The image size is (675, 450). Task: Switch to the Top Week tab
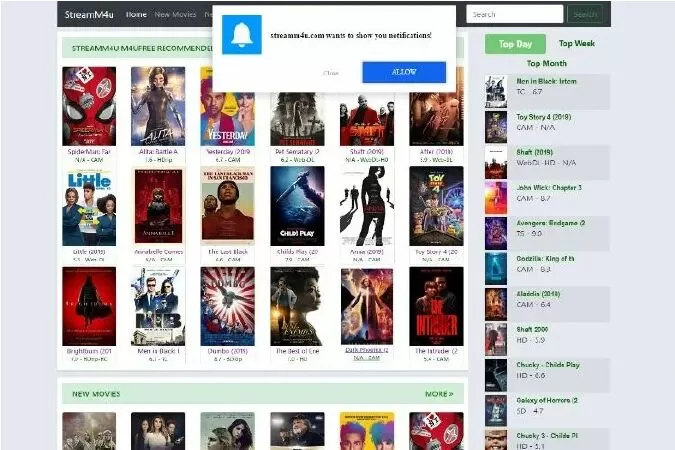(577, 43)
